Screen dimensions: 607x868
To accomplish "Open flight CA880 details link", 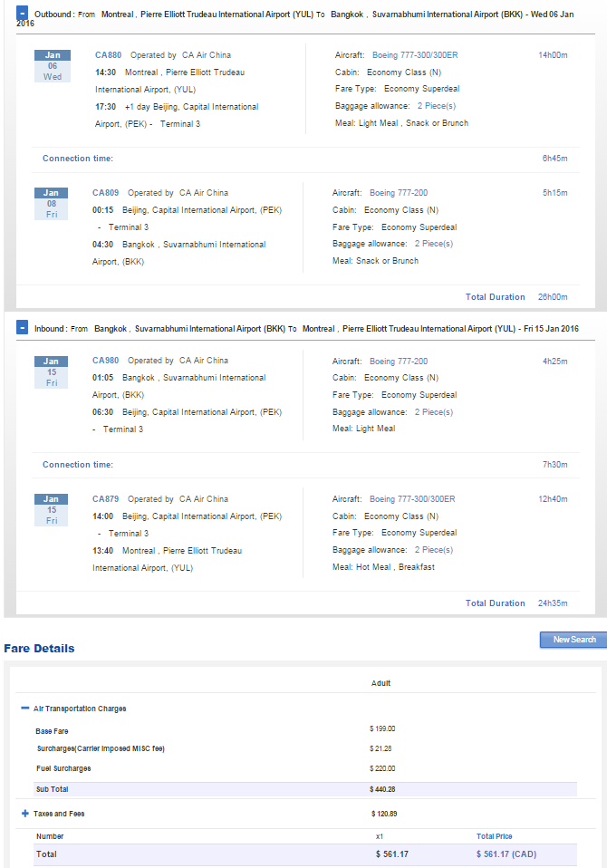I will [108, 54].
